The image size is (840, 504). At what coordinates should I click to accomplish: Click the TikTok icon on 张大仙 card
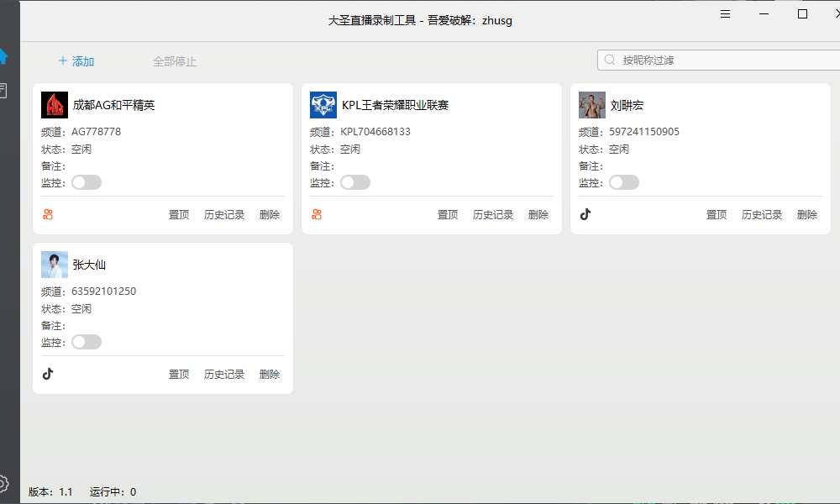pyautogui.click(x=48, y=374)
